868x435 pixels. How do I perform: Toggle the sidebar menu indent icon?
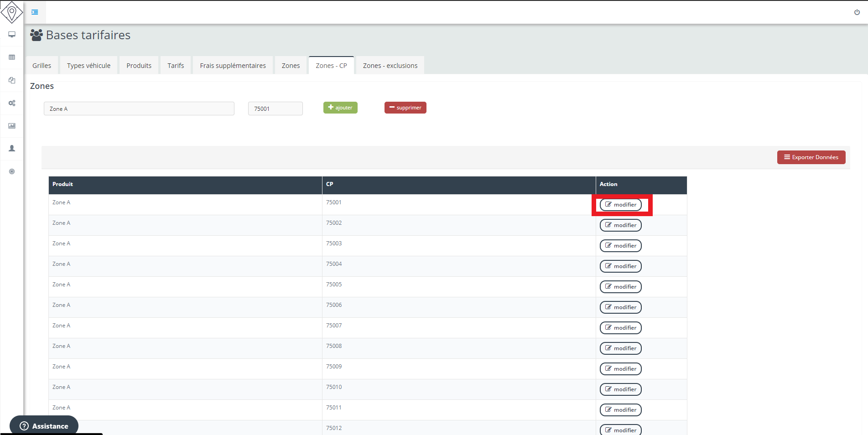coord(35,12)
